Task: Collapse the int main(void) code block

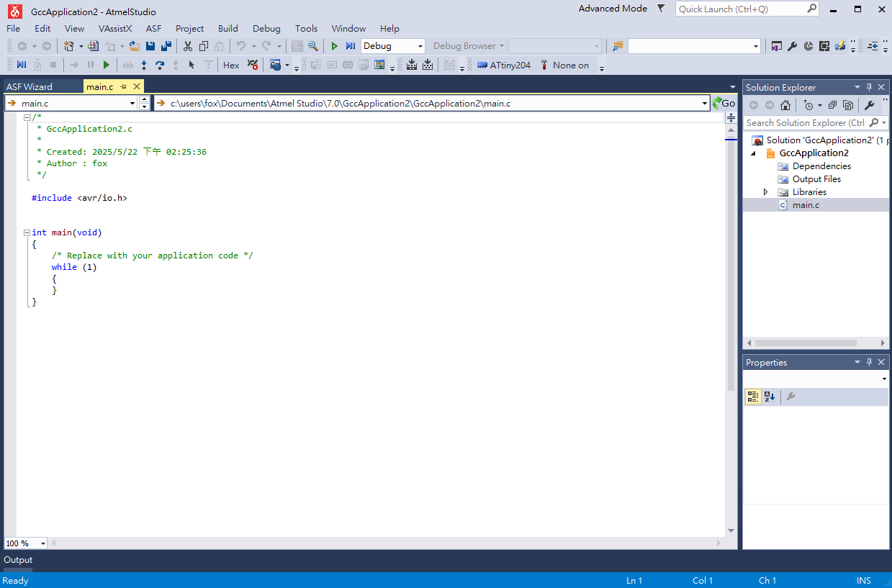Action: 27,232
